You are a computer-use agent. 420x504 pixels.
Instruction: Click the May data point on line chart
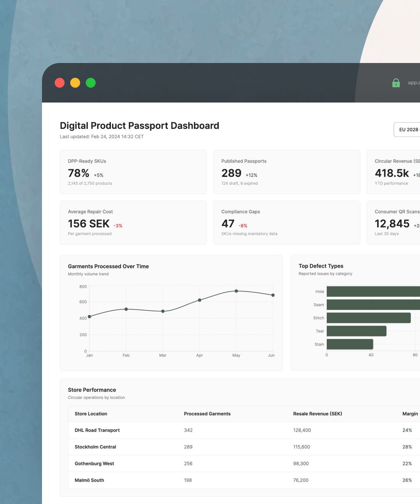pos(236,291)
